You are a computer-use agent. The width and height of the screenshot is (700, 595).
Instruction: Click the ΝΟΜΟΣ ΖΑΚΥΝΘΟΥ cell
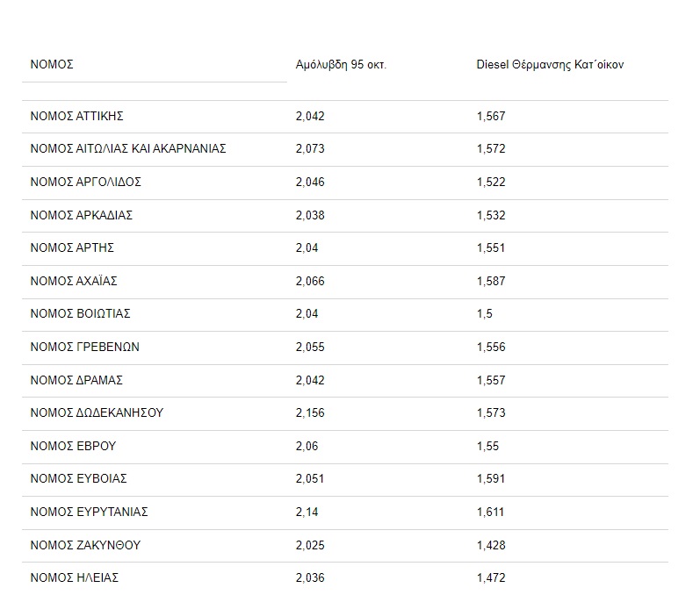point(85,545)
